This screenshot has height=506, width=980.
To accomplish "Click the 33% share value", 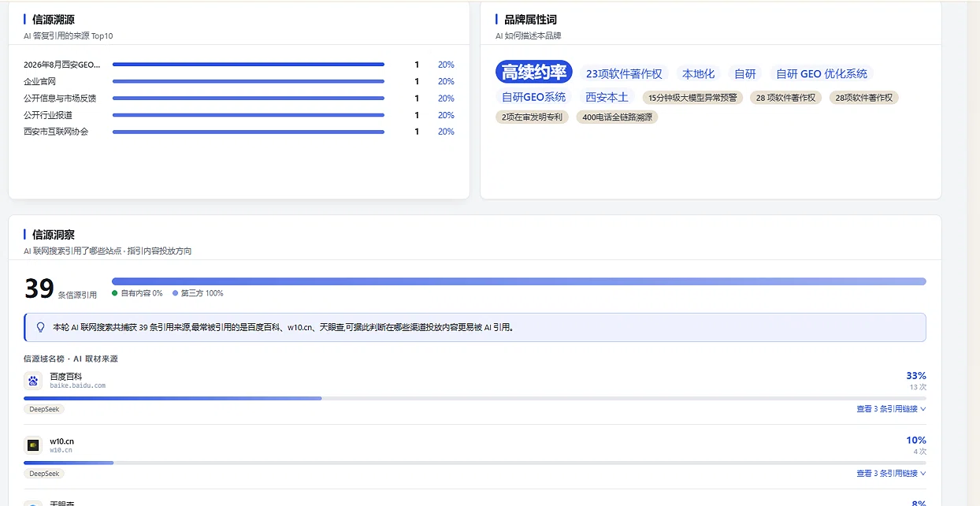I will pyautogui.click(x=916, y=376).
